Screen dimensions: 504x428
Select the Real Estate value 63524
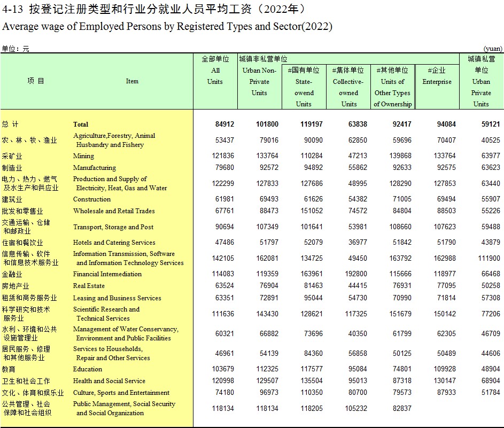pyautogui.click(x=224, y=286)
